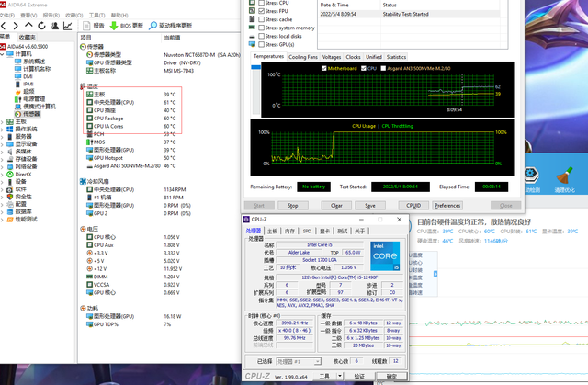588x385 pixels.
Task: Click 驱动程序更新 driver update button
Action: [x=170, y=26]
